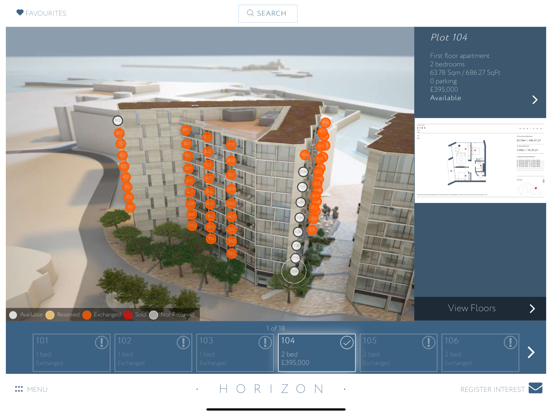Click the View Floors arrow chevron
Image resolution: width=552 pixels, height=414 pixels.
(x=532, y=309)
